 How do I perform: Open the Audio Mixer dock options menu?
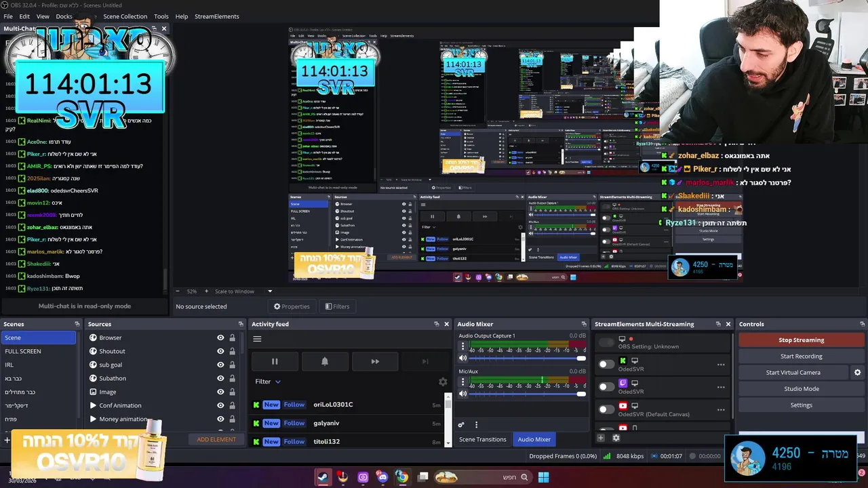click(476, 425)
